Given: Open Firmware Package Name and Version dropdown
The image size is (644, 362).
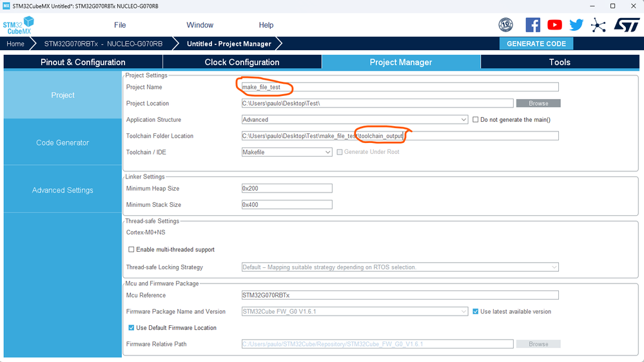Looking at the screenshot, I should (x=355, y=312).
